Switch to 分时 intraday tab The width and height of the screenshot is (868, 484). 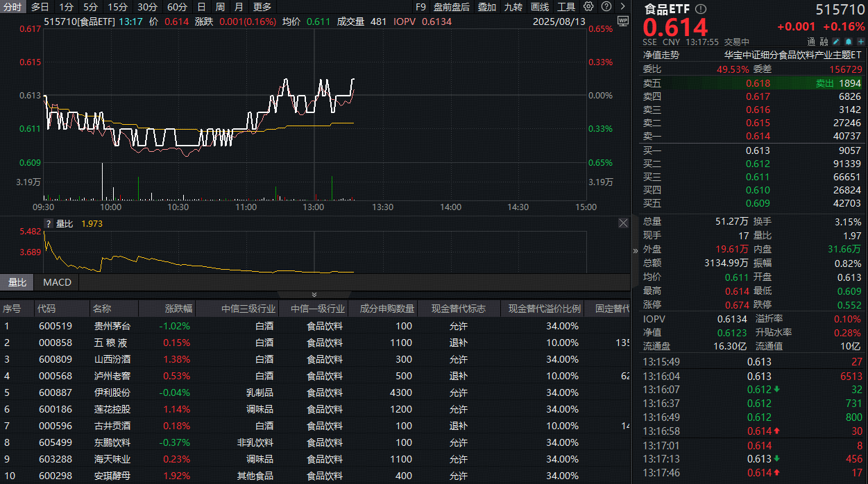tap(12, 7)
